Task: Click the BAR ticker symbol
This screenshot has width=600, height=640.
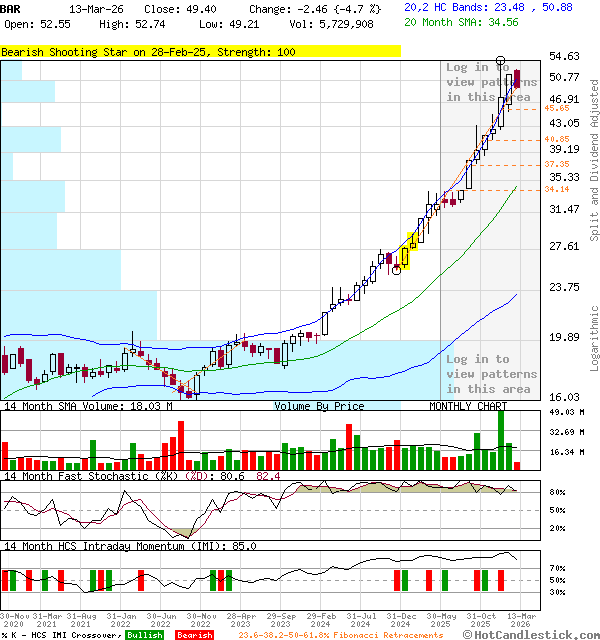Action: click(10, 8)
